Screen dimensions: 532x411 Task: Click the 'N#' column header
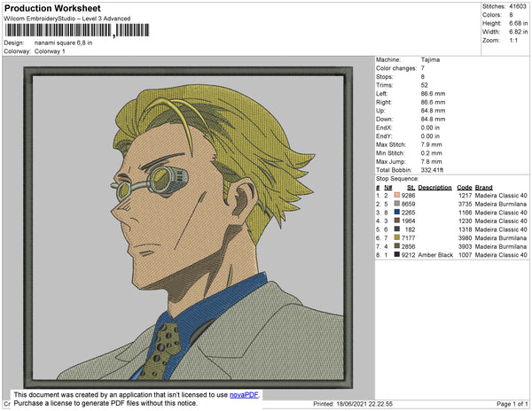coord(388,188)
